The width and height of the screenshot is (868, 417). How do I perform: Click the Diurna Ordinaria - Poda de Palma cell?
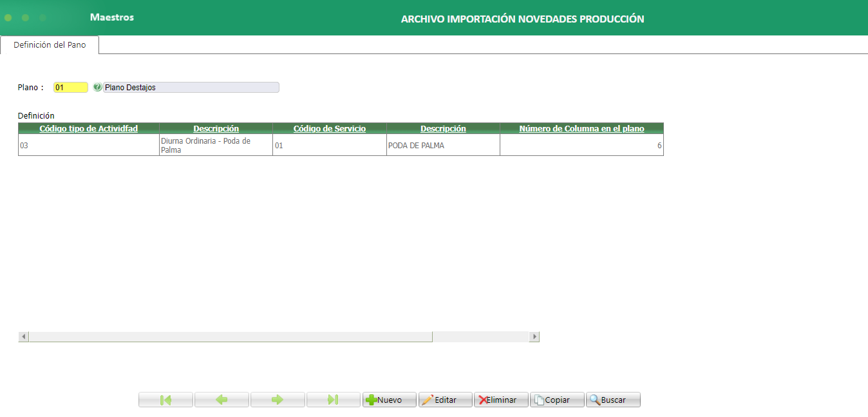(x=216, y=145)
